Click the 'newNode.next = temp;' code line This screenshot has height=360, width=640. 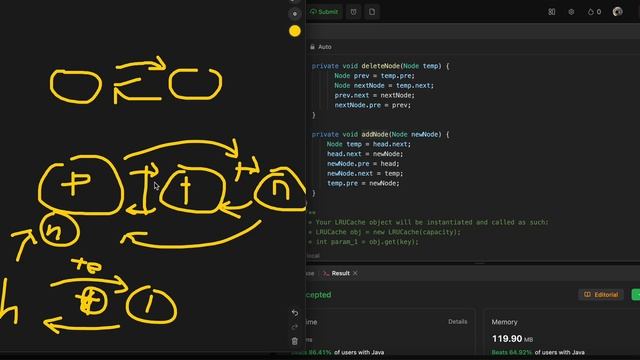click(x=365, y=173)
